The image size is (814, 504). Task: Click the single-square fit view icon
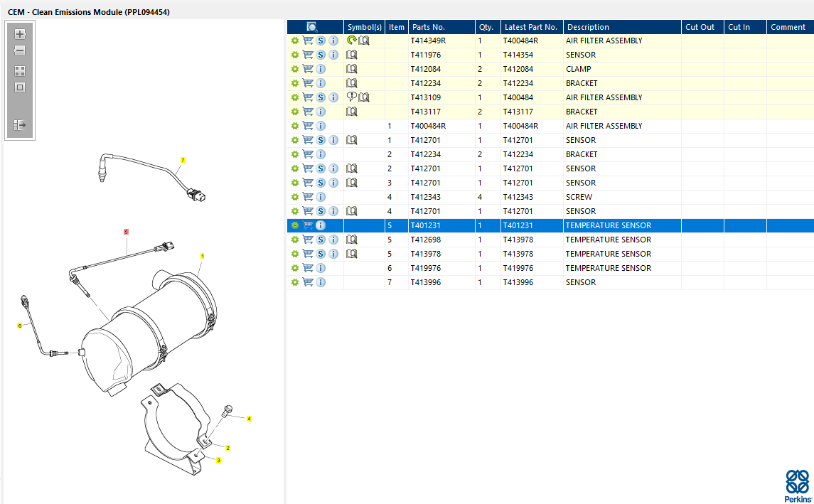click(20, 87)
